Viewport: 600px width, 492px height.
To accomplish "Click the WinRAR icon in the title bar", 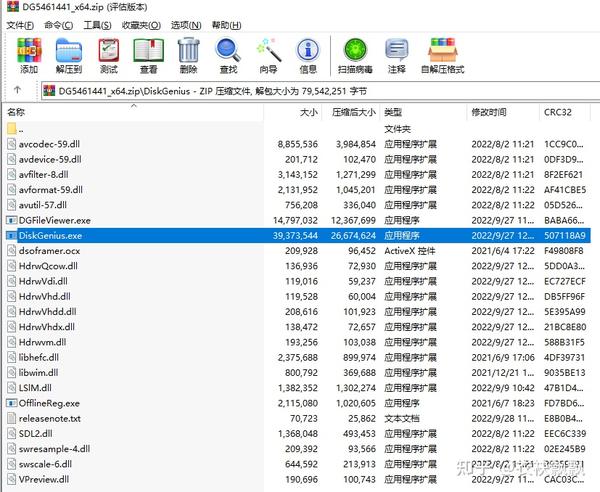I will tap(13, 6).
